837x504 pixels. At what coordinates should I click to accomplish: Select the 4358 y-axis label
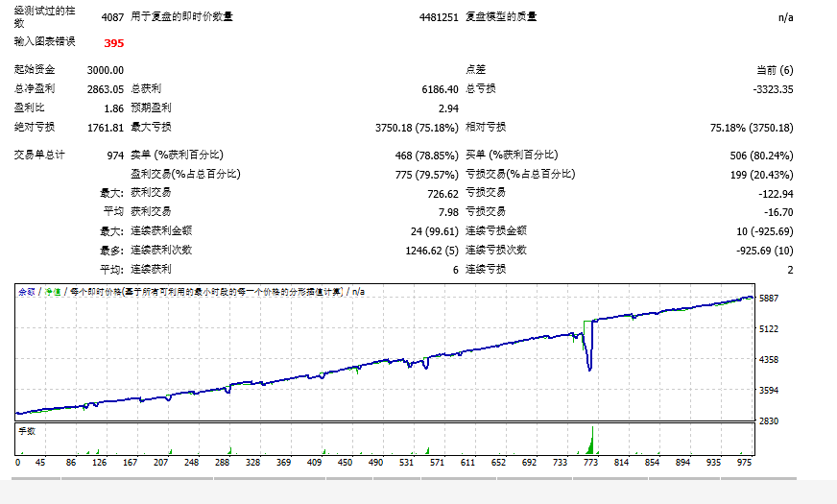click(769, 359)
